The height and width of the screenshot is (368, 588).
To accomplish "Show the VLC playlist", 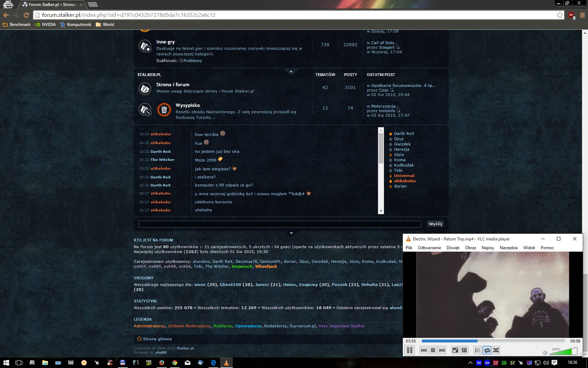I will (x=477, y=350).
